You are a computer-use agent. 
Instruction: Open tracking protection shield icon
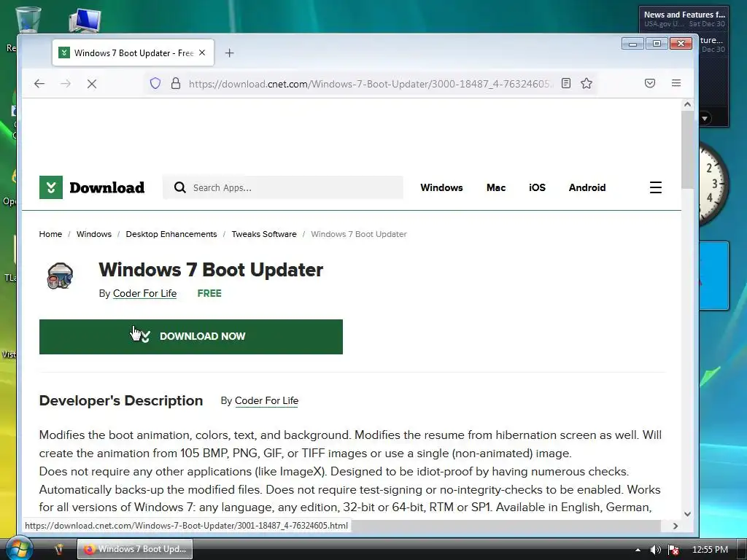coord(155,83)
